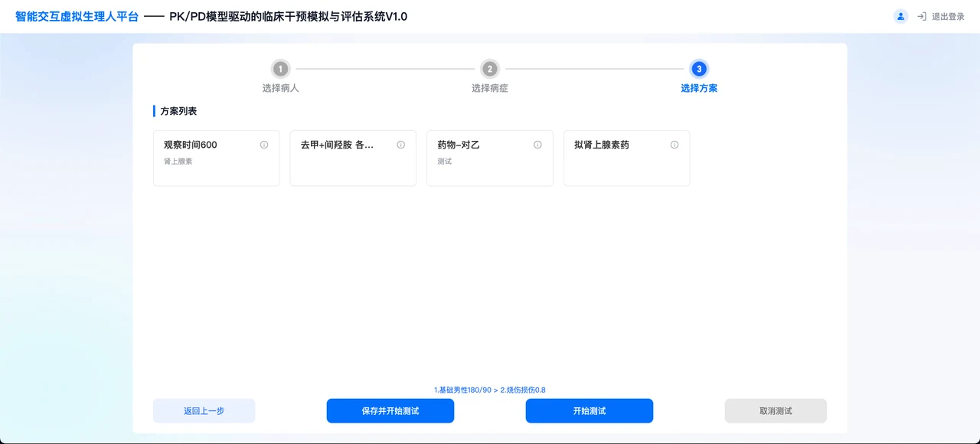
Task: Open info icon on 观察时间600 card
Action: (264, 145)
